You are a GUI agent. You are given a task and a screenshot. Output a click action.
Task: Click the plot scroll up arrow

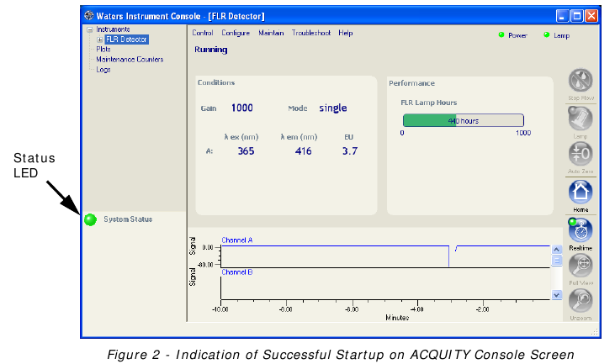pyautogui.click(x=557, y=249)
